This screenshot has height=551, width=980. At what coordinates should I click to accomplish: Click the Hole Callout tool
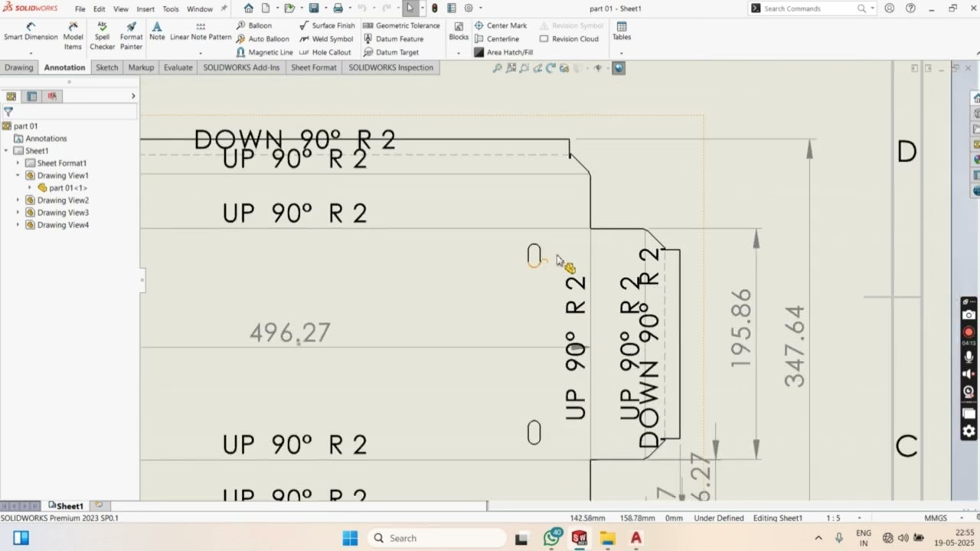tap(325, 53)
